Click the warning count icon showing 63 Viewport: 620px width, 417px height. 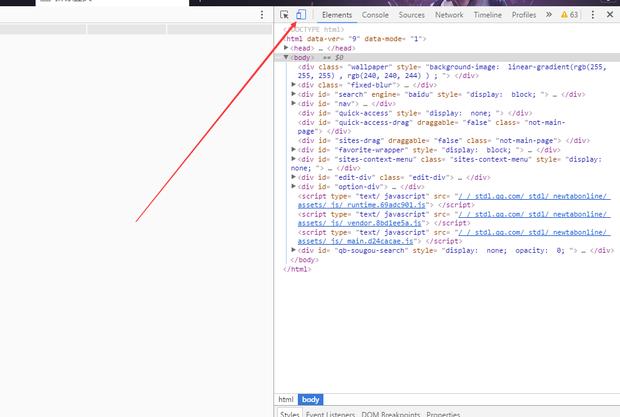569,15
